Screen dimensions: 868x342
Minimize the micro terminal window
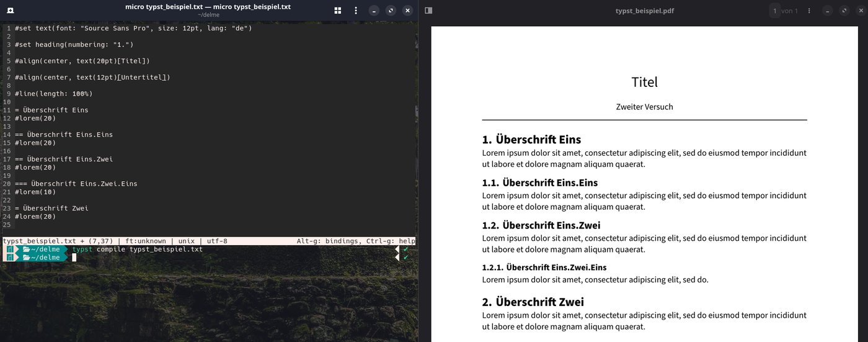tap(374, 11)
